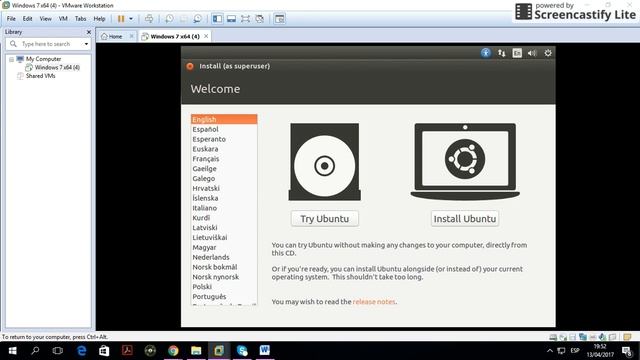Open the Edit menu
640x360 pixels.
click(x=27, y=19)
